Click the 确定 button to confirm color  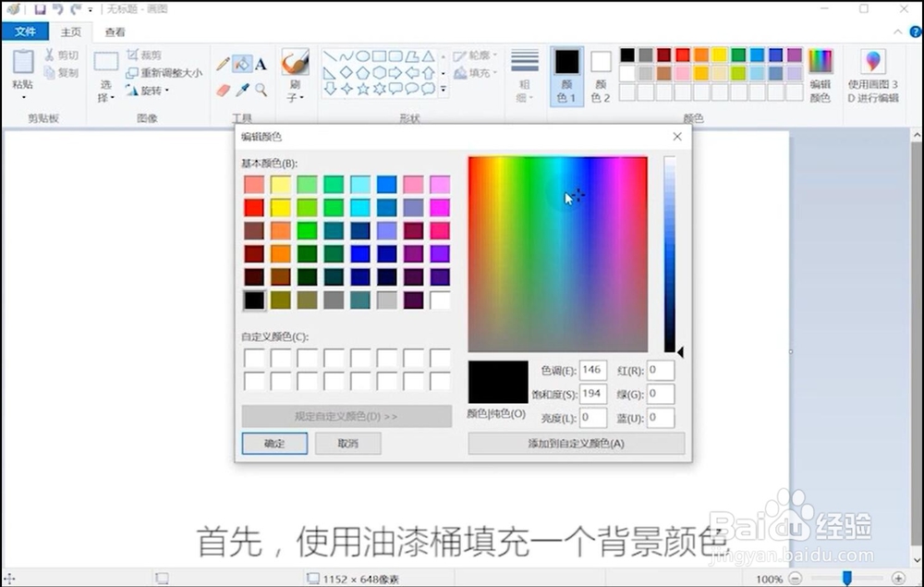click(274, 443)
